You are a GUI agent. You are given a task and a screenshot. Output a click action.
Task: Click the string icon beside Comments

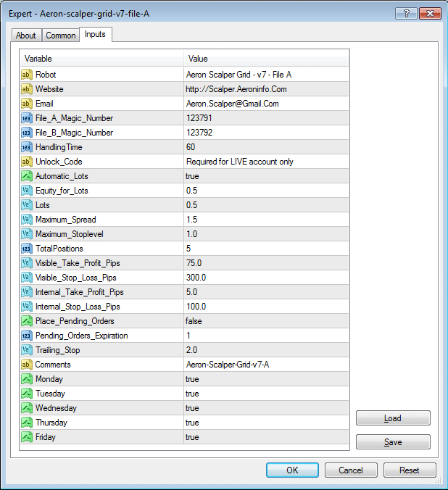point(27,365)
